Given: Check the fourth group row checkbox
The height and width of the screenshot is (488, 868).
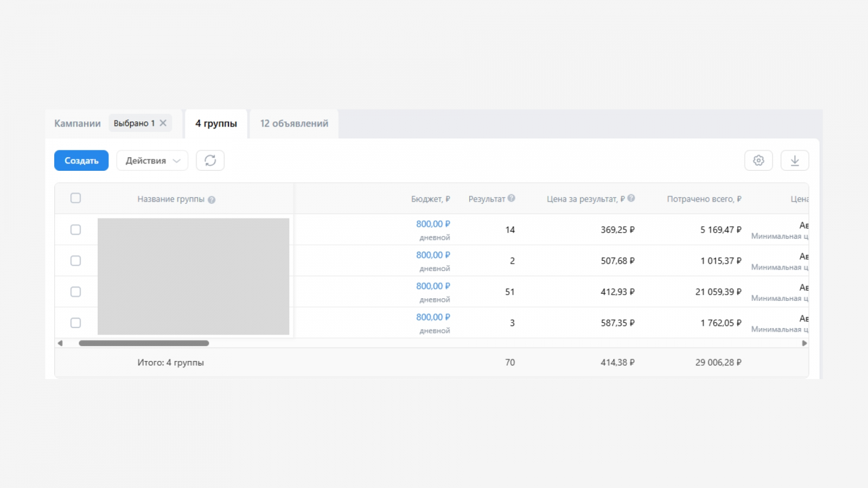Looking at the screenshot, I should [76, 323].
